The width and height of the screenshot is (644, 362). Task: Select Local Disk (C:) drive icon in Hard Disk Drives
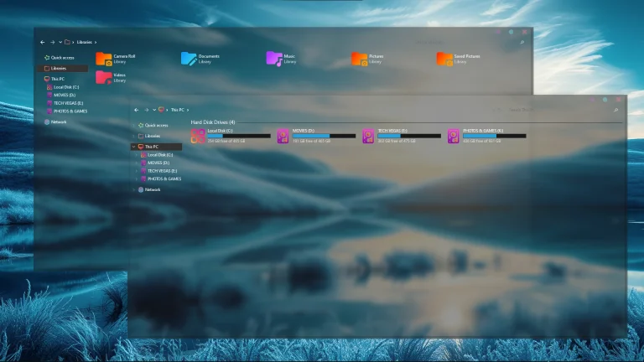[x=198, y=136]
